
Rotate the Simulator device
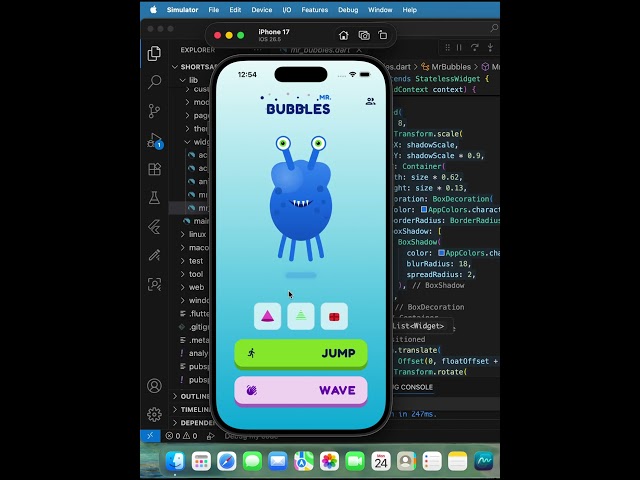(382, 35)
